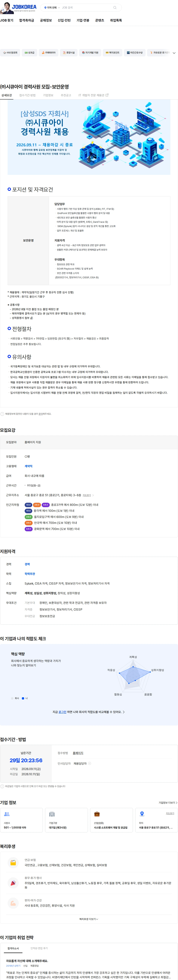Switch to the 상세요강 tab
This screenshot has width=178, height=980.
[6, 95]
